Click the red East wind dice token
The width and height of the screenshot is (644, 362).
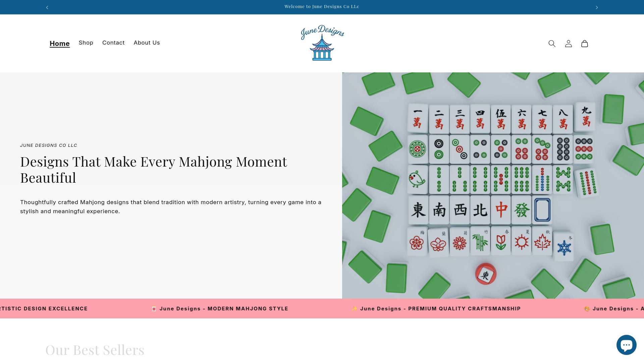coord(485,274)
